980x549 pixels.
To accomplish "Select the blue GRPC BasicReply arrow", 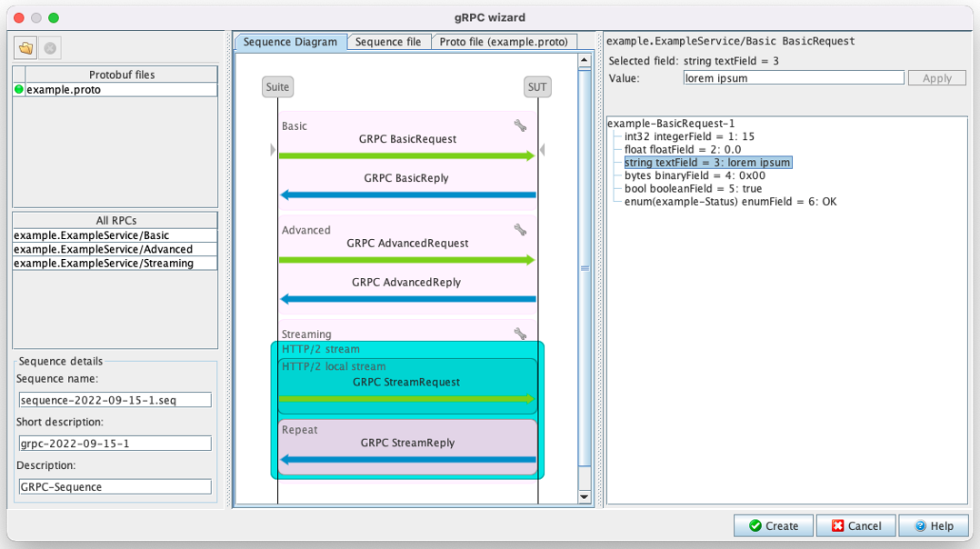I will pyautogui.click(x=406, y=193).
